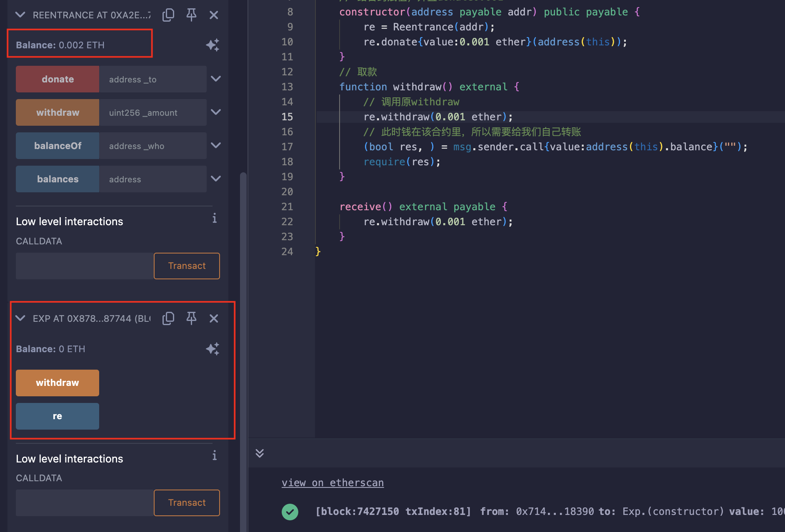Toggle the terminal panel with double chevron
This screenshot has width=785, height=532.
260,453
